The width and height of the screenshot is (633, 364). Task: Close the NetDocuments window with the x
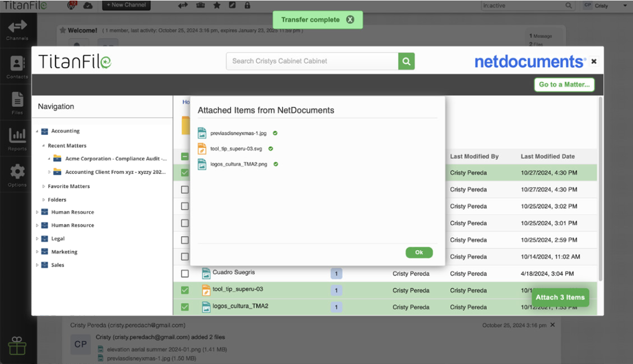[x=594, y=61]
